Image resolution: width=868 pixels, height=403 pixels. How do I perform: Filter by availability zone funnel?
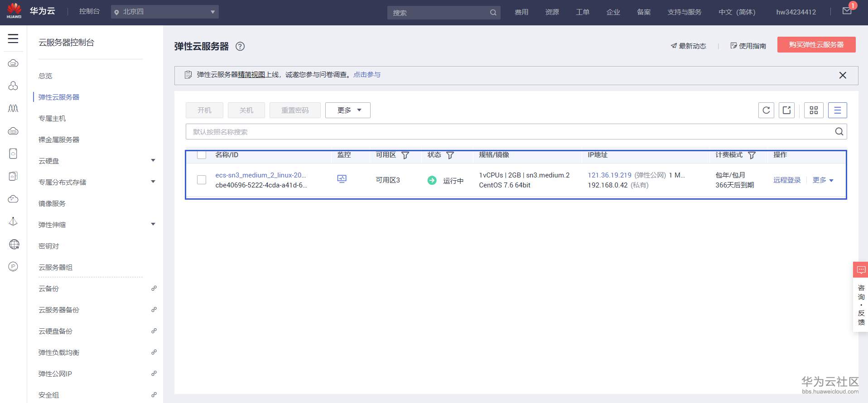[x=405, y=155]
